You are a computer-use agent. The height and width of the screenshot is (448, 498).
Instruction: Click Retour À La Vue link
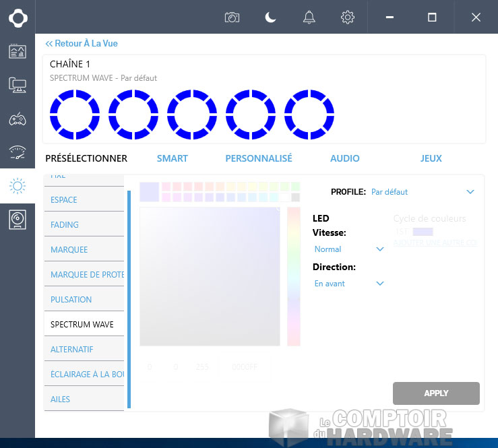coord(82,44)
